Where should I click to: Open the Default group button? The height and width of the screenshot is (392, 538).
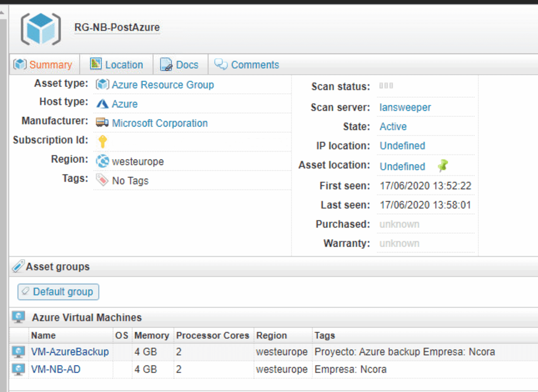click(x=58, y=291)
